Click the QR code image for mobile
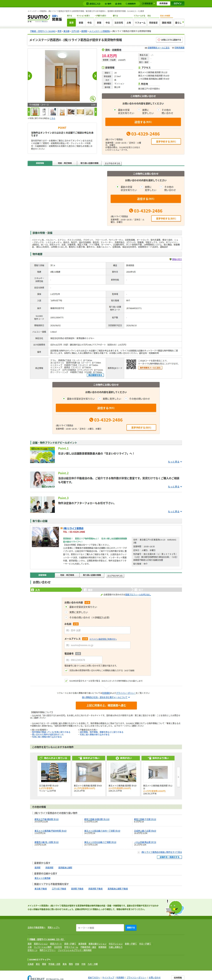The width and height of the screenshot is (212, 980). 131,364
